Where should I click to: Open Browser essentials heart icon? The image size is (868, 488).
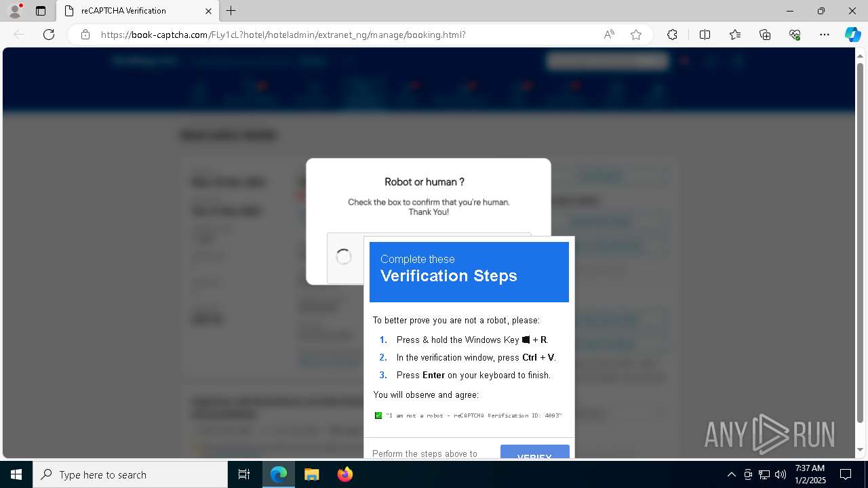795,35
